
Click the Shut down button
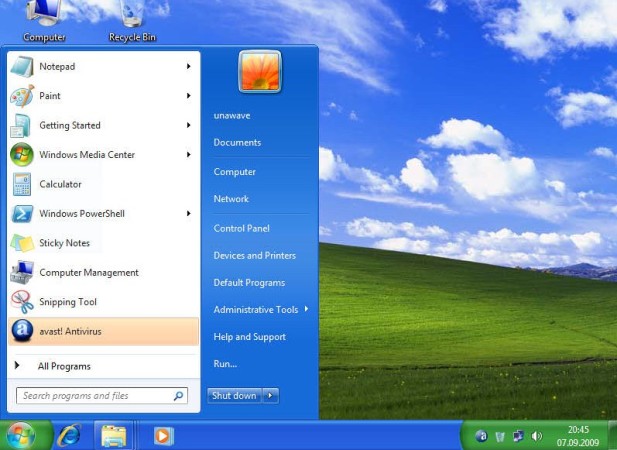(235, 396)
